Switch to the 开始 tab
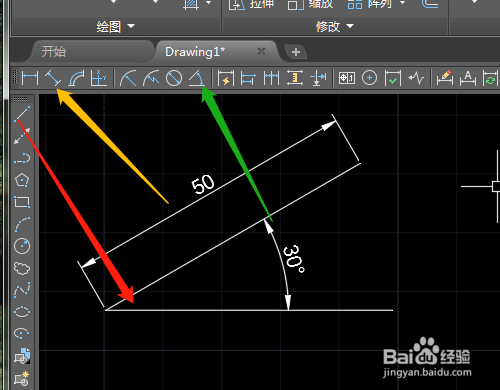The image size is (500, 390). tap(54, 52)
